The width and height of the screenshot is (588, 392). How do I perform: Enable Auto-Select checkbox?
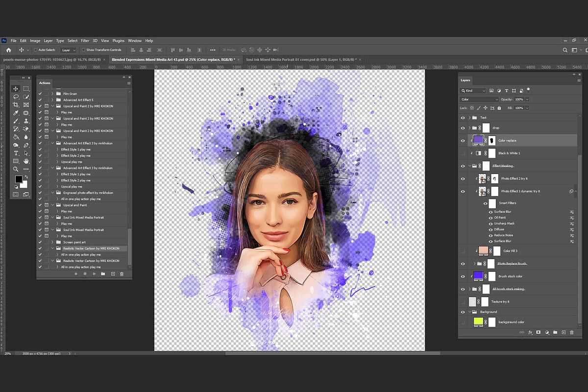coord(36,50)
